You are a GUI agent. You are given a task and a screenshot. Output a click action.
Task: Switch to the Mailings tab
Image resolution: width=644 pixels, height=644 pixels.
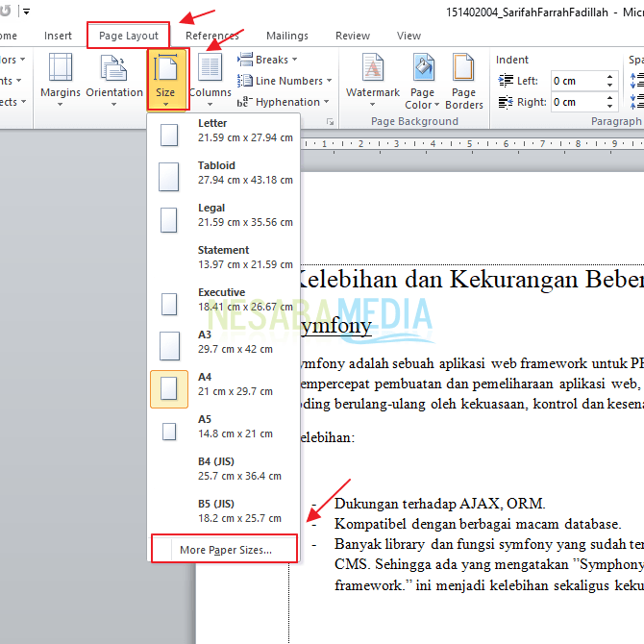(x=287, y=36)
